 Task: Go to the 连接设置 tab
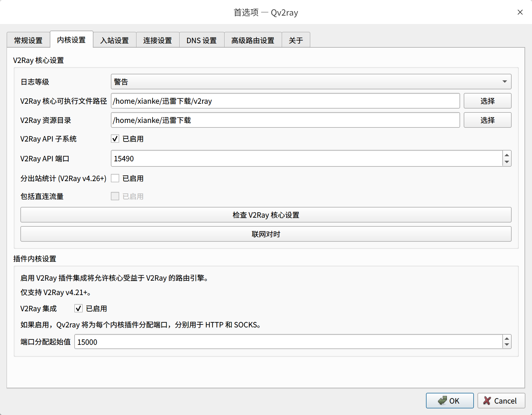click(x=158, y=40)
